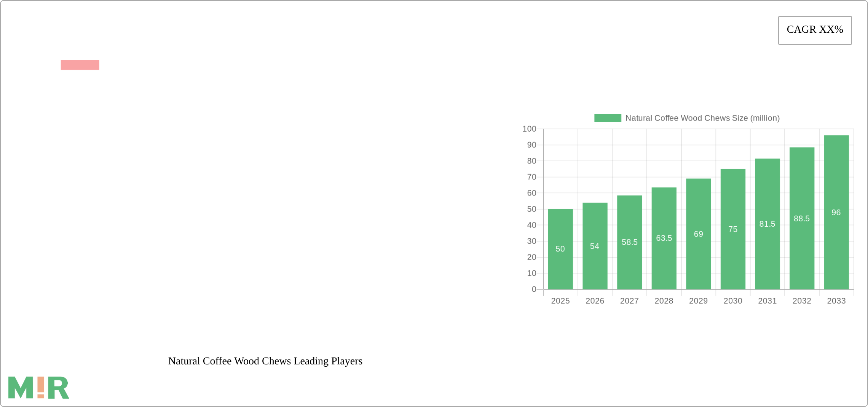Click the 2027 x-axis label
This screenshot has height=407, width=868.
pyautogui.click(x=629, y=301)
